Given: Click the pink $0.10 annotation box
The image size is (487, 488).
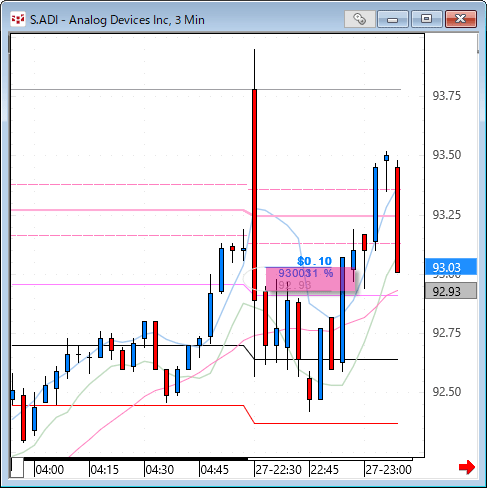Looking at the screenshot, I should pos(310,279).
